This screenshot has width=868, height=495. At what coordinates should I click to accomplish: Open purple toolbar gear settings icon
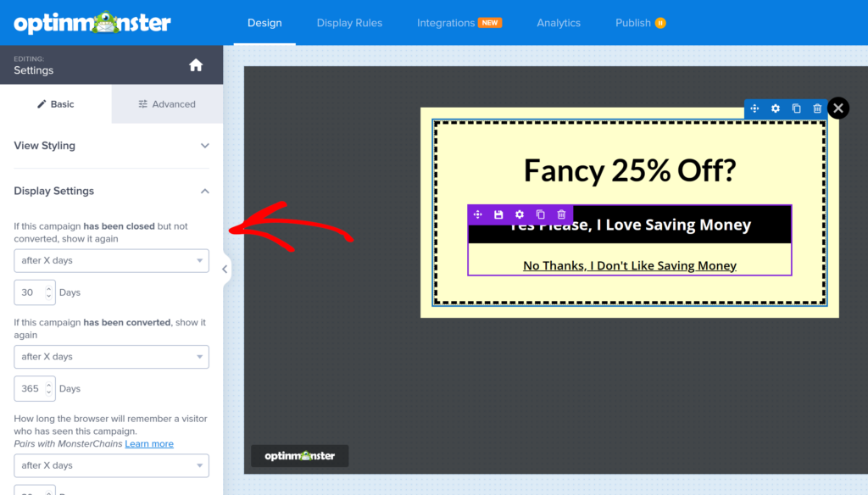tap(520, 215)
